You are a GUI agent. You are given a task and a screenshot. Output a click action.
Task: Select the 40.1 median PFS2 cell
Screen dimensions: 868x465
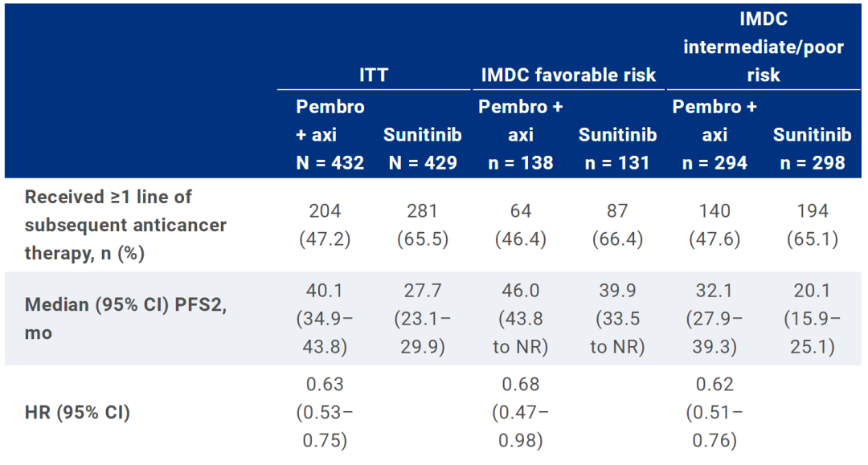click(x=325, y=319)
